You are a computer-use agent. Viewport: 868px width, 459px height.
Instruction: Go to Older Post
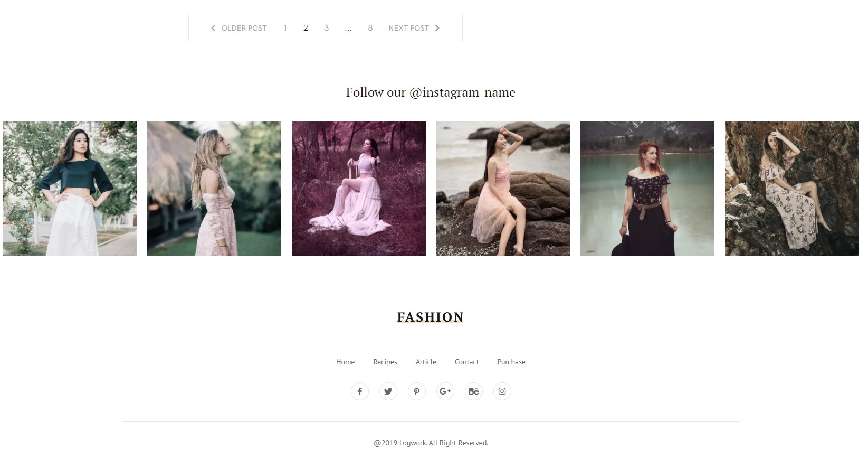[x=244, y=28]
